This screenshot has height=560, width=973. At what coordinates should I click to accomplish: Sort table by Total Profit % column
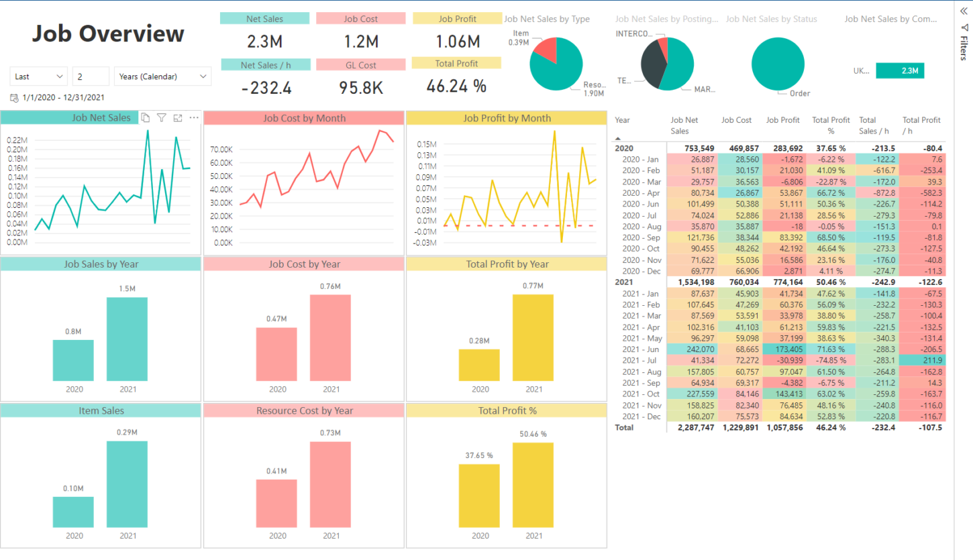point(831,125)
